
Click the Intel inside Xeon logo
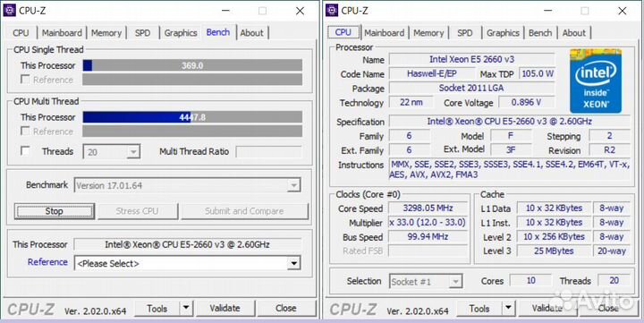click(596, 81)
